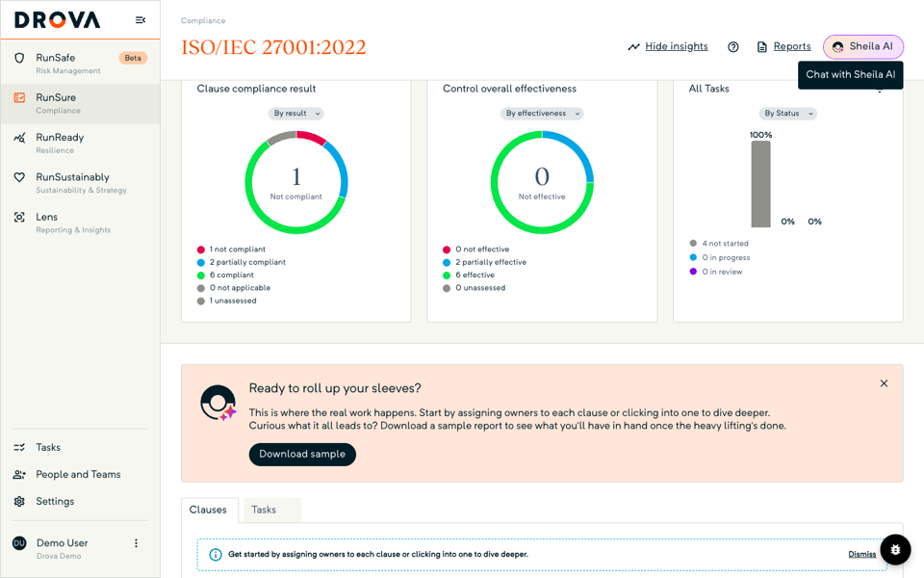Click the Lens reporting icon
The width and height of the screenshot is (924, 578).
(x=19, y=217)
